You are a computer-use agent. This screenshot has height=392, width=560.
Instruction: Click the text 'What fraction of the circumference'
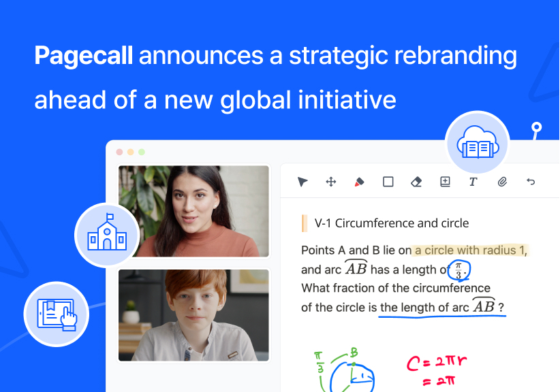pyautogui.click(x=396, y=288)
